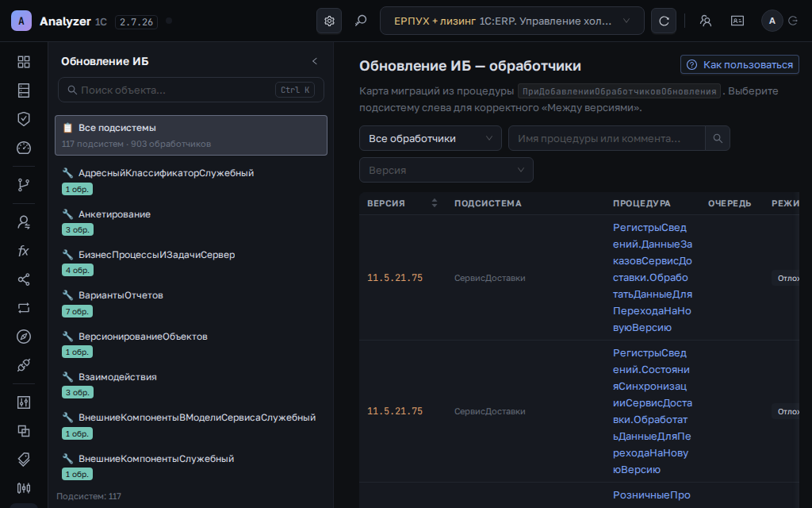Open the repeat loop icon in sidebar
The width and height of the screenshot is (812, 508).
pos(24,309)
